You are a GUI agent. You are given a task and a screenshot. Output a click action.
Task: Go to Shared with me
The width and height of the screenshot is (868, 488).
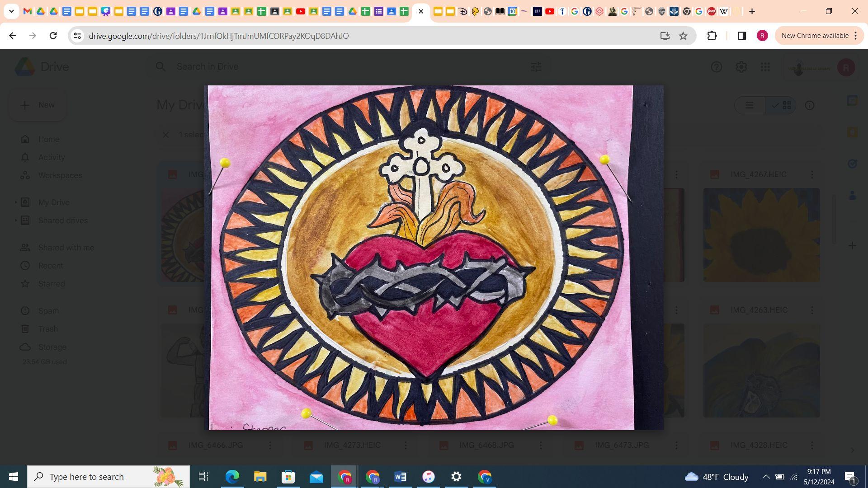pos(66,248)
